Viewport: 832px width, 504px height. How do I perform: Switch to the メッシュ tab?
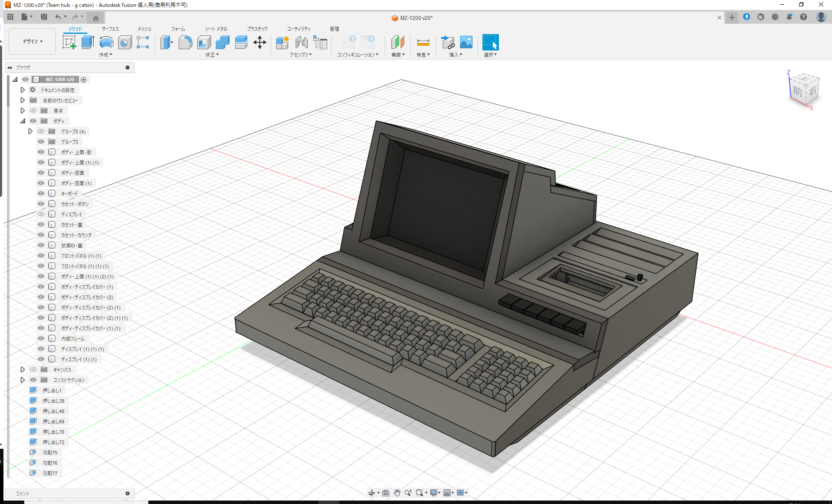tap(144, 29)
